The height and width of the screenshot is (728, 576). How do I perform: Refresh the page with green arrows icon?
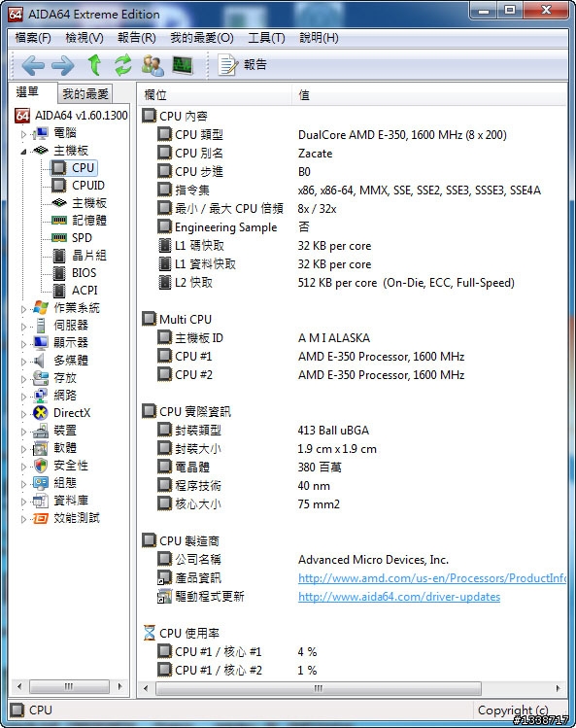(x=123, y=64)
